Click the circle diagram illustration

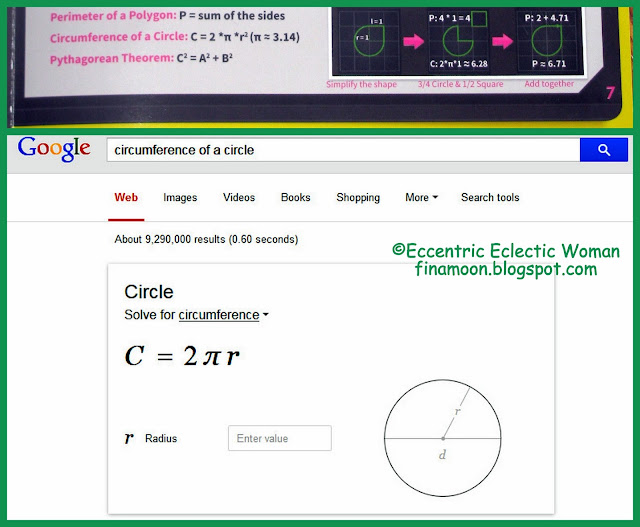coord(442,438)
